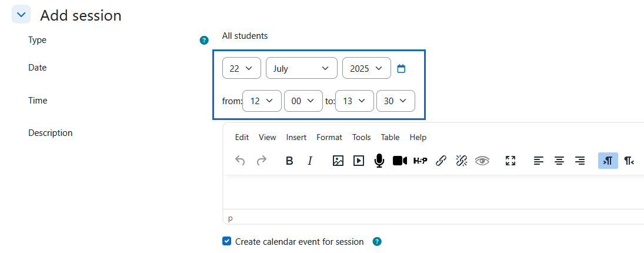Open the day dropdown showing 22
This screenshot has width=644, height=253.
click(x=242, y=68)
